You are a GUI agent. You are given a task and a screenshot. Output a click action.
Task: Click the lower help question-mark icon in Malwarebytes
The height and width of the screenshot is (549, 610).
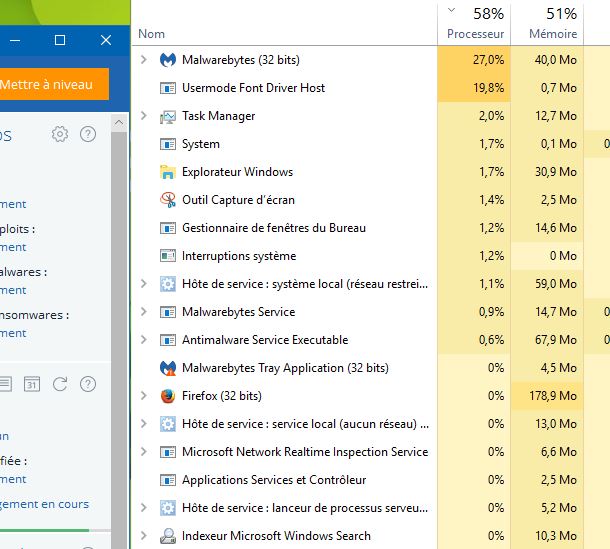pyautogui.click(x=88, y=384)
